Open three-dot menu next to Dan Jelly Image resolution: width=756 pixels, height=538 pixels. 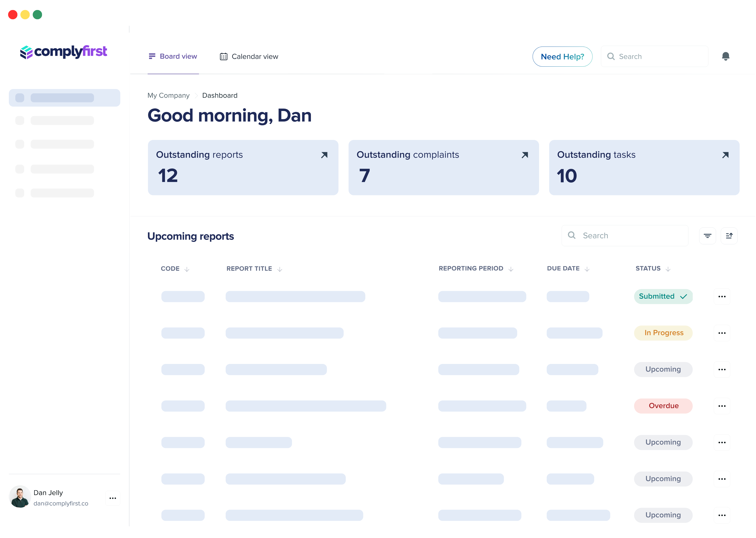click(113, 498)
